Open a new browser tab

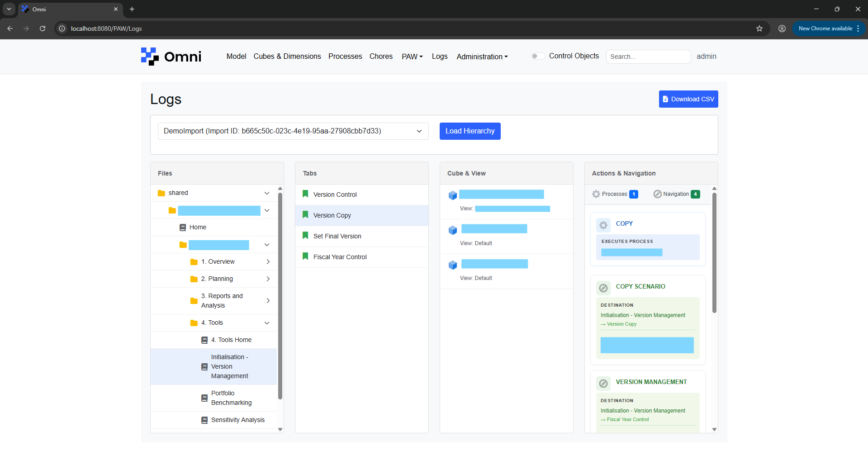(x=132, y=9)
